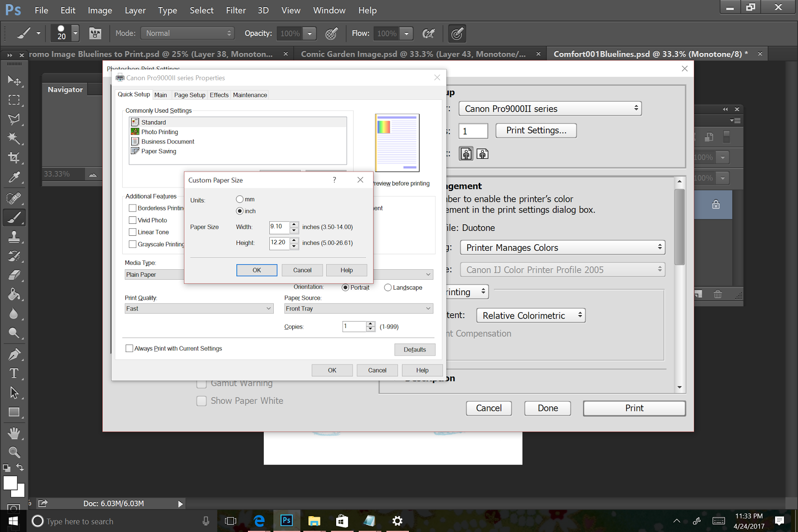Choose portrait layout icon in Photoshop Print Settings
This screenshot has width=798, height=532.
[x=466, y=154]
